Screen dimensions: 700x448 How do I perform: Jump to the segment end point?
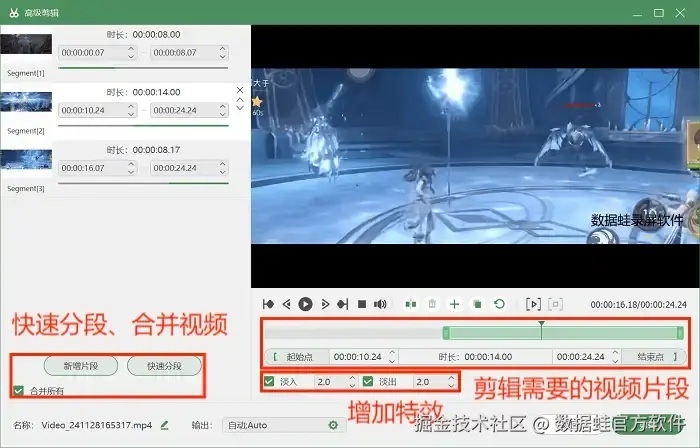342,304
